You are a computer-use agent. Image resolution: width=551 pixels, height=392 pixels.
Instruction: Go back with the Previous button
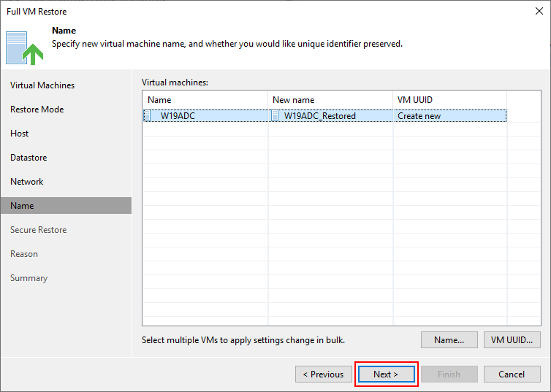point(324,374)
